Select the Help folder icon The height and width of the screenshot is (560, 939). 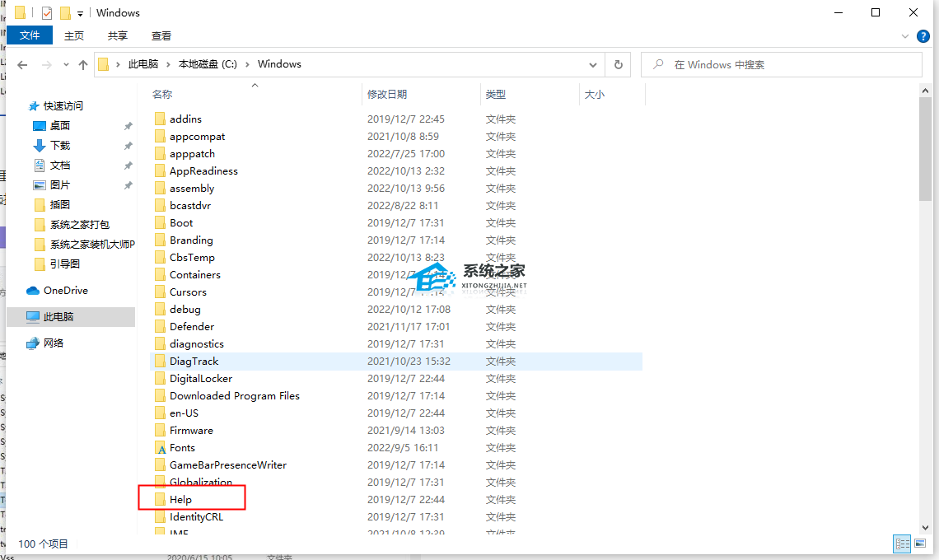[160, 500]
